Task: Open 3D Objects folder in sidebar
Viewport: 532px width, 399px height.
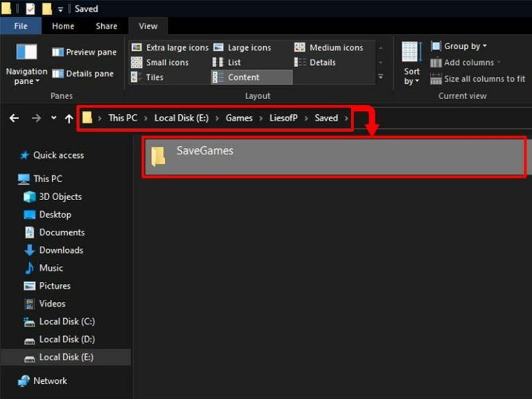Action: tap(53, 197)
